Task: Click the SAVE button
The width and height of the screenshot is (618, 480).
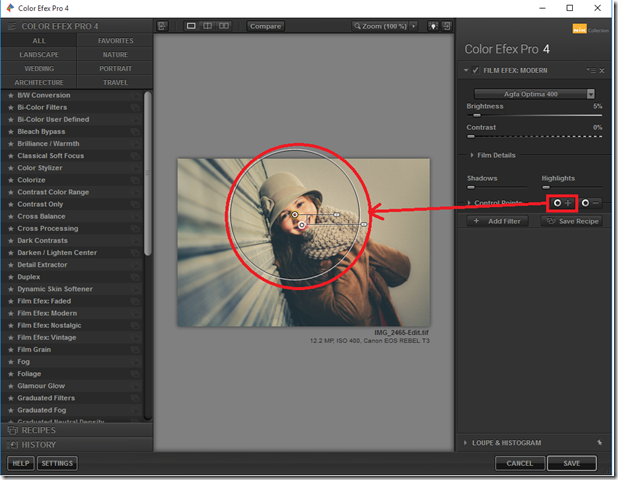Action: (571, 463)
